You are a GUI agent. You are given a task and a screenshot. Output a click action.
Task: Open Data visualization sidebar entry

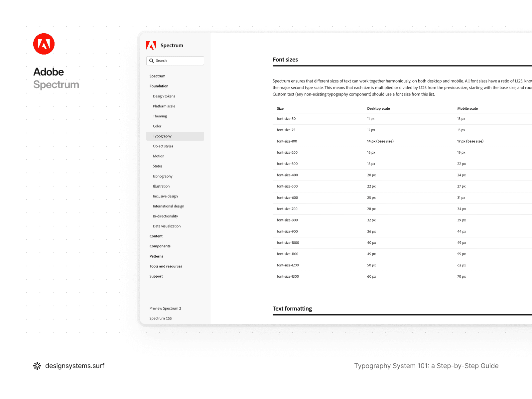(x=167, y=226)
